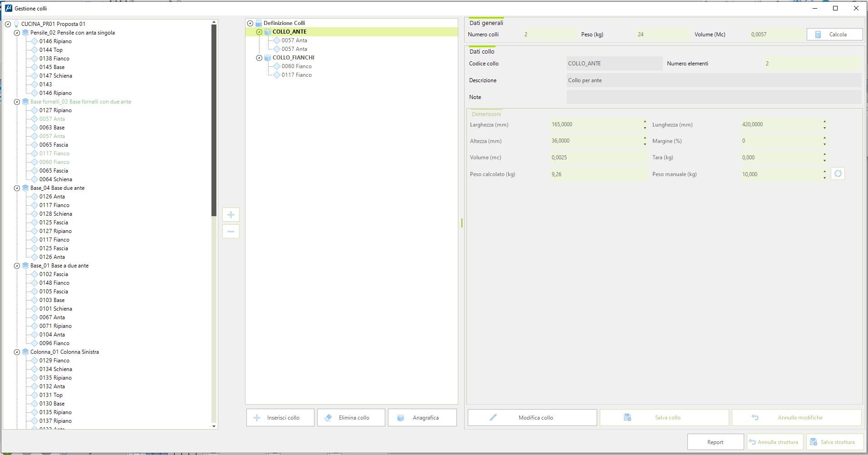Click the Inserisci collo button

coord(280,418)
